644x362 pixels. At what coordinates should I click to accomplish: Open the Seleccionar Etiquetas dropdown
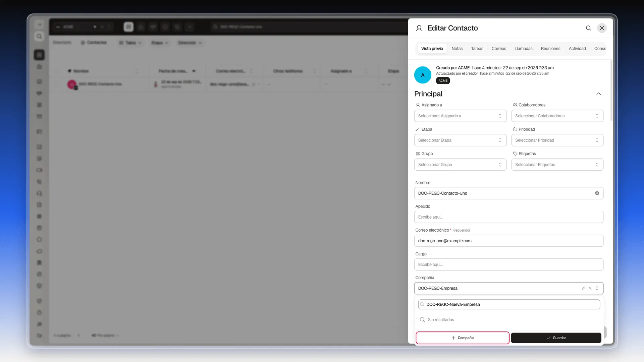(557, 165)
